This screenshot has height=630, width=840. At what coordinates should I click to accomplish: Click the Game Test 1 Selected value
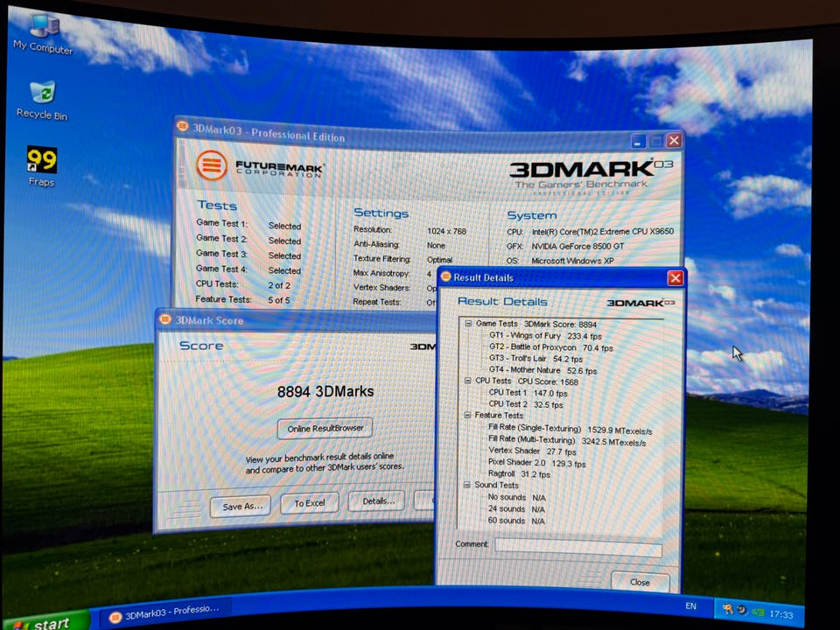[284, 226]
